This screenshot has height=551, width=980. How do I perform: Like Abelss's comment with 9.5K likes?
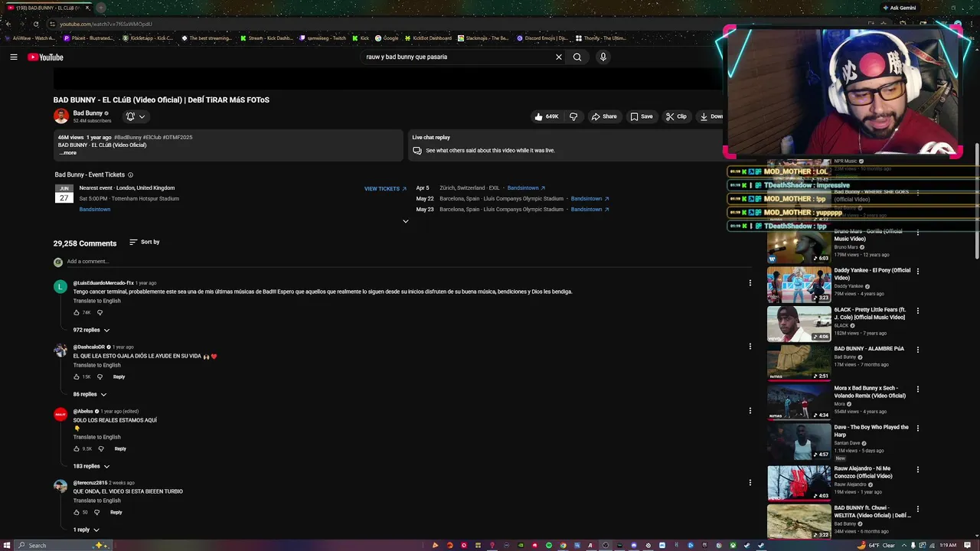pos(77,448)
